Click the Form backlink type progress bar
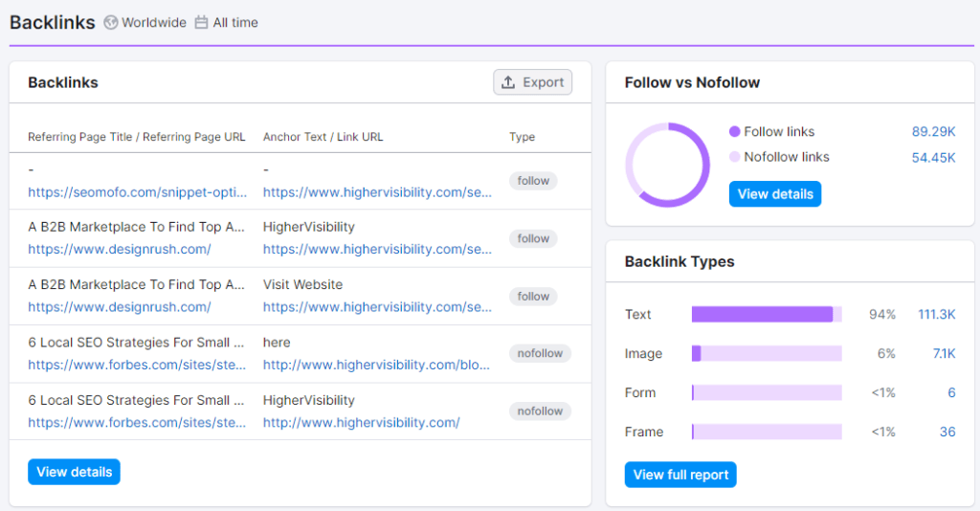The width and height of the screenshot is (980, 511). 767,393
